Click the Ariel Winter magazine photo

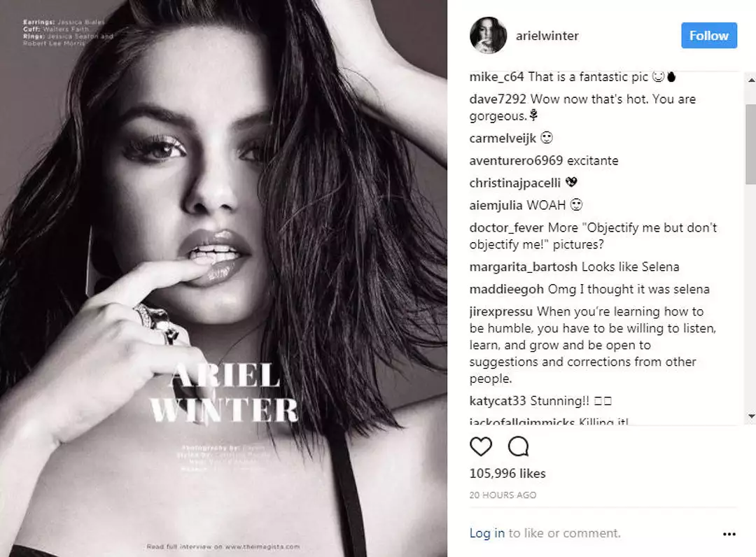click(x=224, y=278)
